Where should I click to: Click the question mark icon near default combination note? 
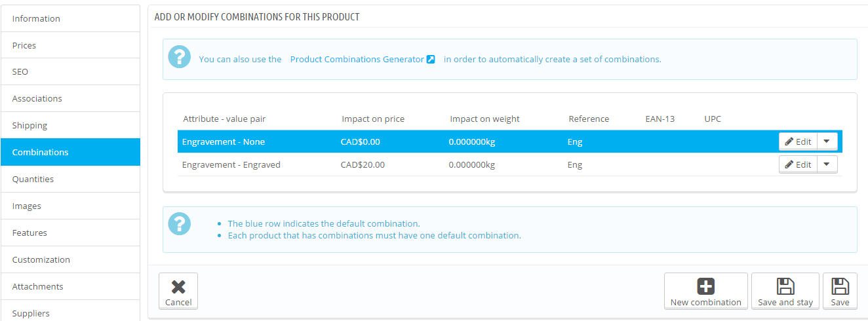coord(179,224)
